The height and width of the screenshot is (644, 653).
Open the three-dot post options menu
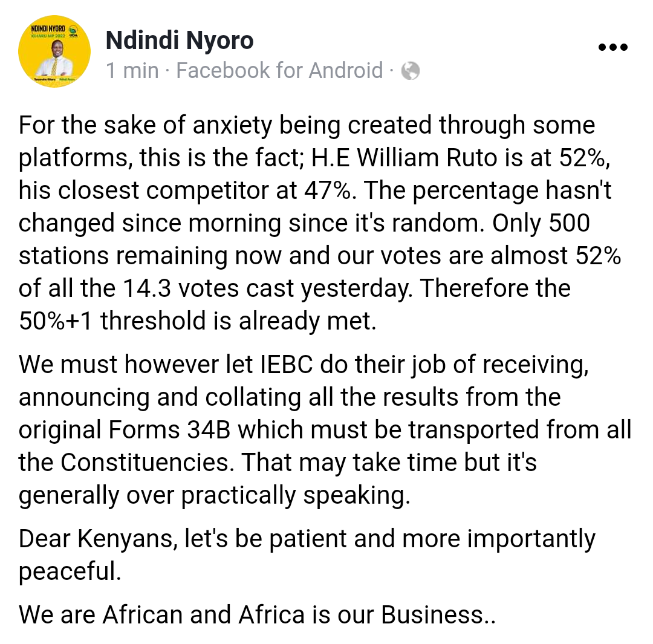[612, 48]
